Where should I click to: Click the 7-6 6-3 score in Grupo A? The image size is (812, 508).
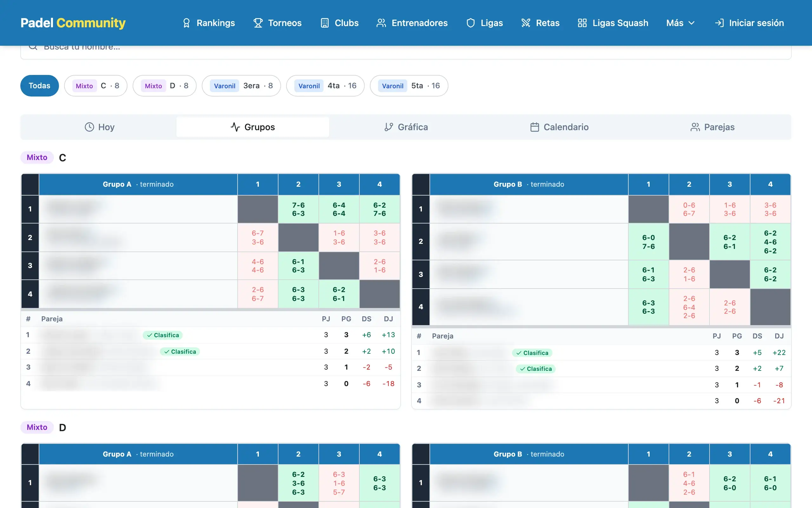click(x=298, y=209)
